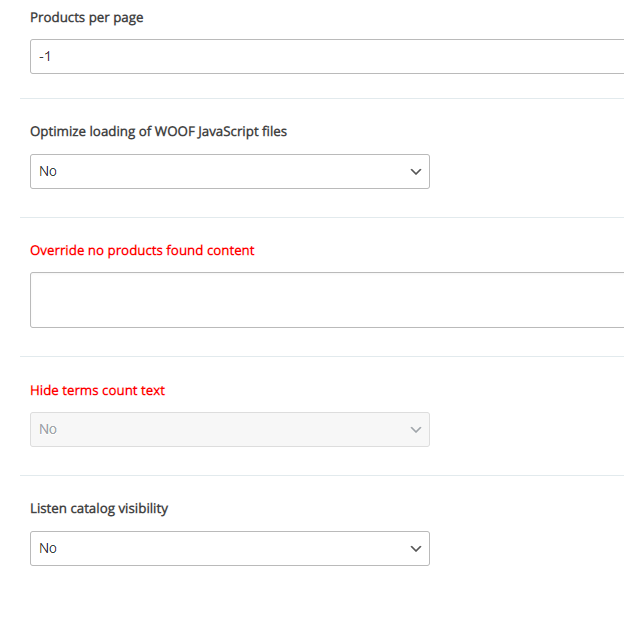Viewport: 624px width, 619px height.
Task: Open the Optimize loading of WOOF JavaScript dropdown
Action: click(230, 171)
